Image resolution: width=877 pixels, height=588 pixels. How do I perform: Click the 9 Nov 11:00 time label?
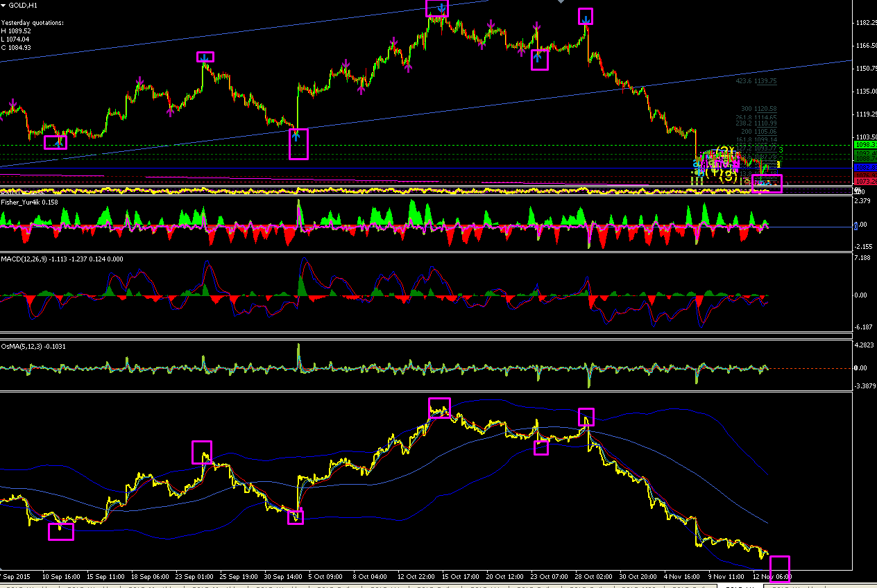point(725,576)
